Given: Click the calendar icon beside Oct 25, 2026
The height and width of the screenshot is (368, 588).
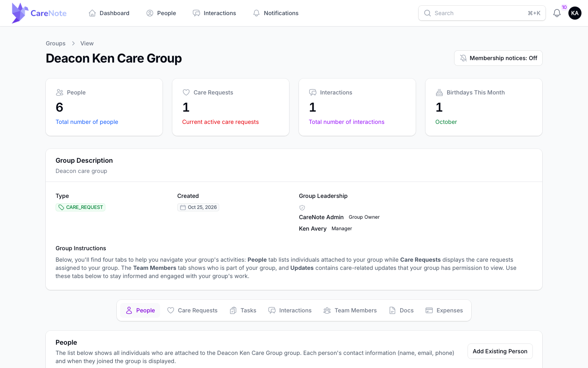Looking at the screenshot, I should click(183, 207).
